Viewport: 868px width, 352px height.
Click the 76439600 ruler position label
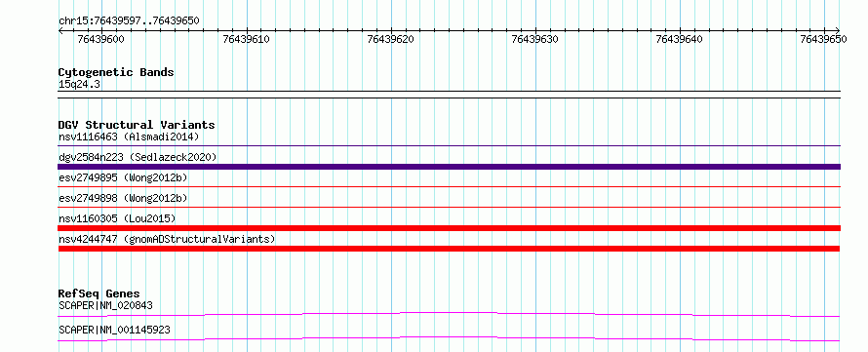click(100, 39)
